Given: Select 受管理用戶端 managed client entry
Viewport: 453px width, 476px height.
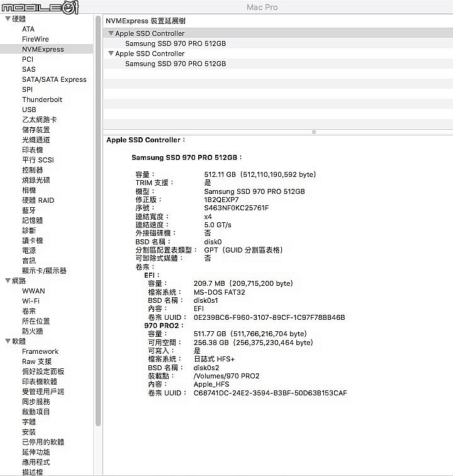Looking at the screenshot, I should click(x=43, y=392).
